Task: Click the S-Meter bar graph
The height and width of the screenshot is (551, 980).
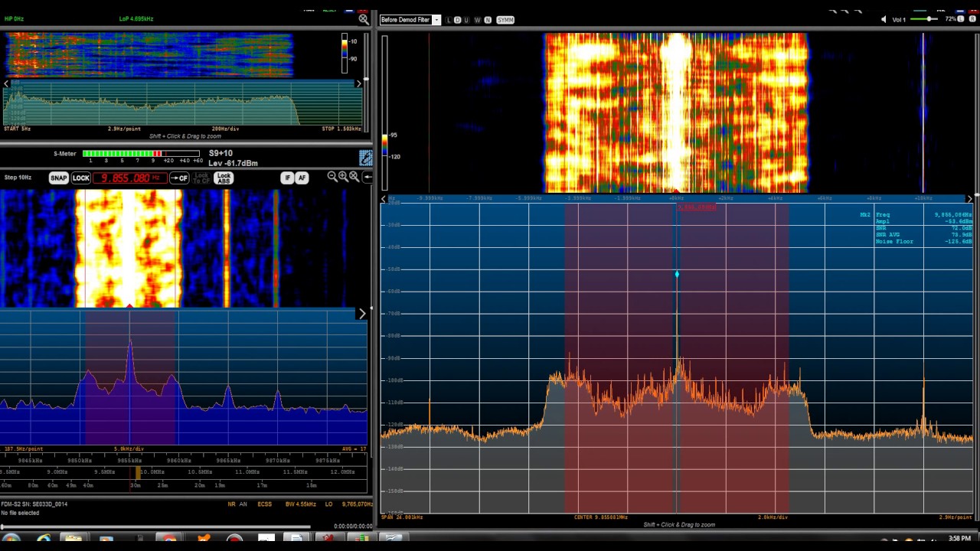Action: pyautogui.click(x=141, y=154)
